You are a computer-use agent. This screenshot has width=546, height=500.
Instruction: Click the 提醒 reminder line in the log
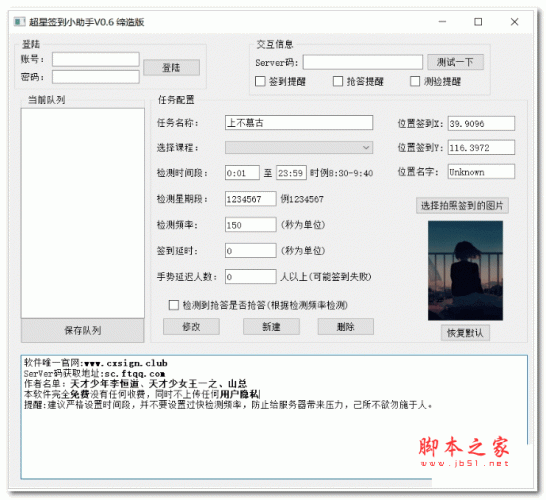(228, 405)
